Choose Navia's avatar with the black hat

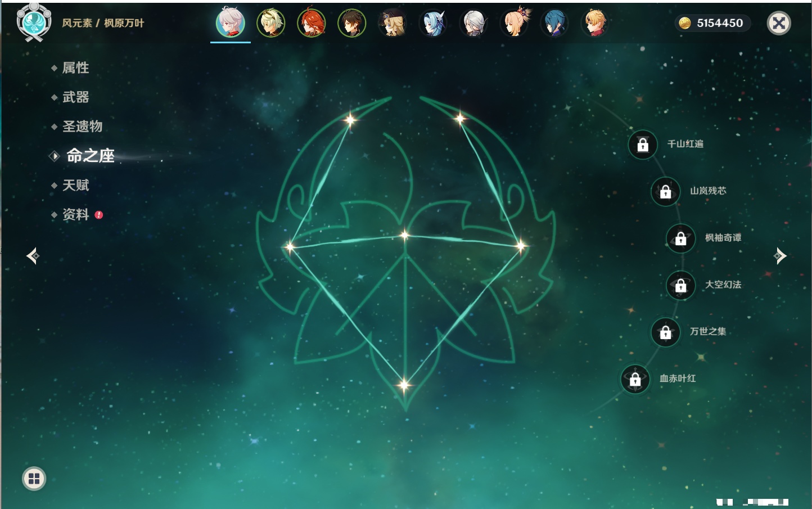click(x=392, y=24)
